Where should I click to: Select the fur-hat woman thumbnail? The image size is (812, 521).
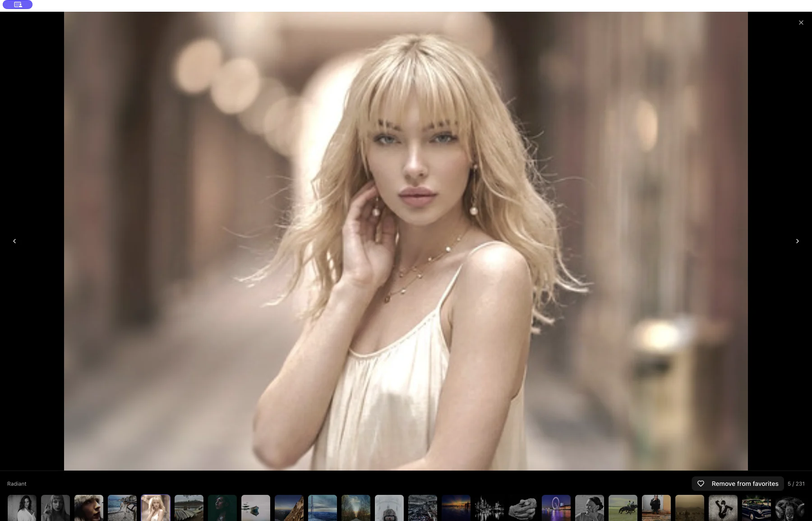(x=89, y=508)
